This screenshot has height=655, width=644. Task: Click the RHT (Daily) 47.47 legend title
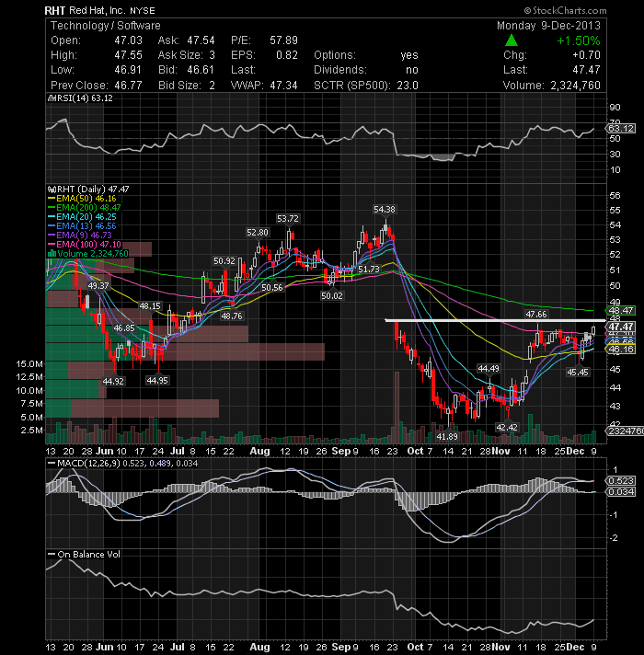click(x=93, y=190)
